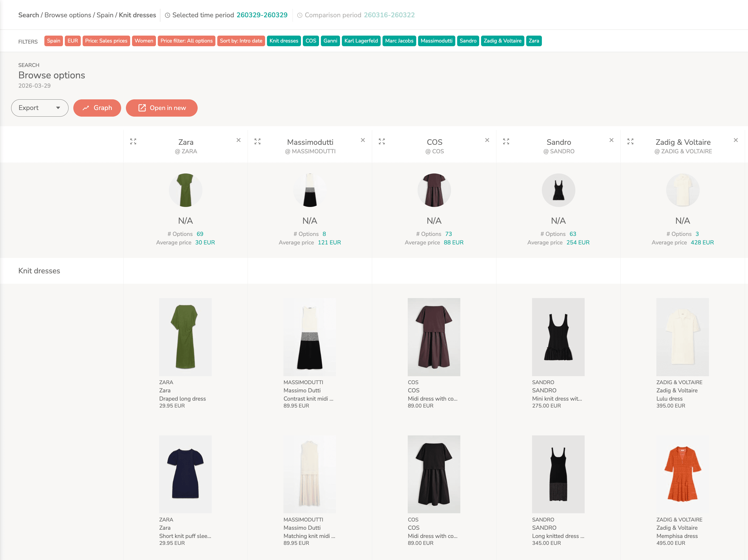The width and height of the screenshot is (748, 560).
Task: Remove the COS column with X
Action: pos(487,140)
